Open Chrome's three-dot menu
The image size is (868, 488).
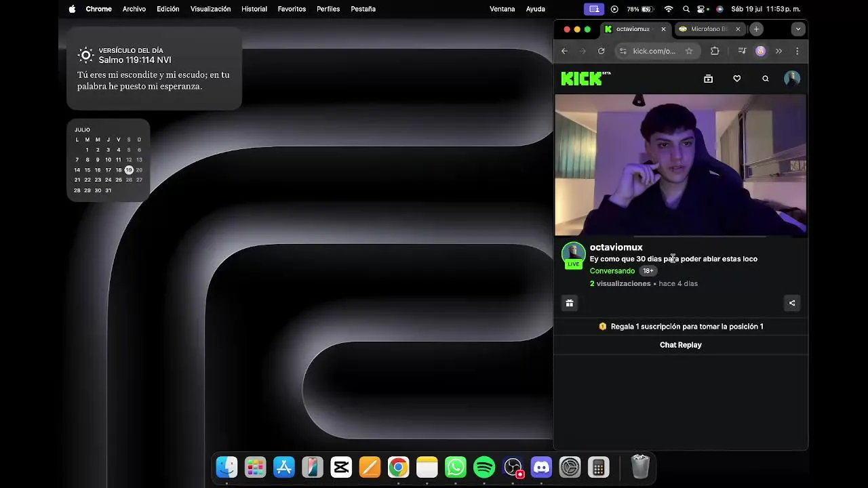pos(797,51)
